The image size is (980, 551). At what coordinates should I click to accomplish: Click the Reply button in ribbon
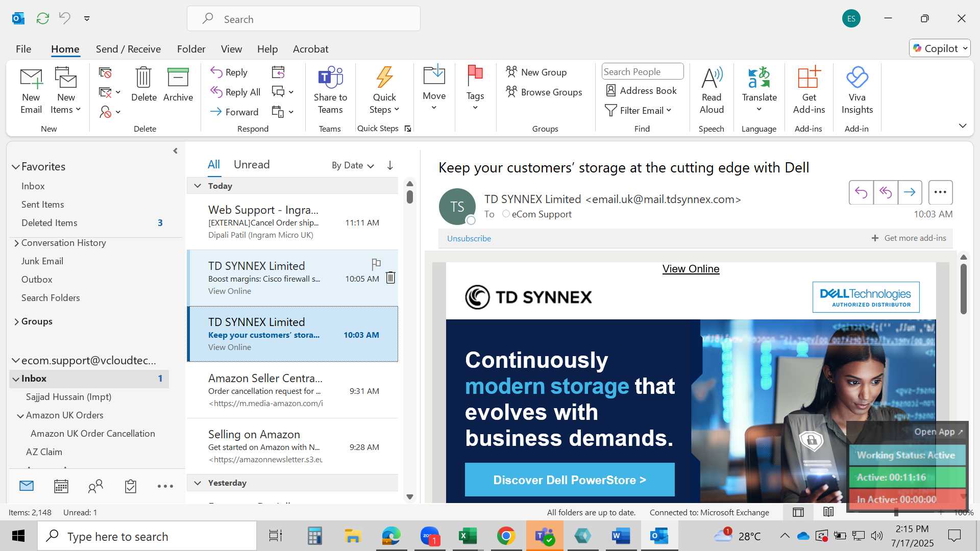point(229,72)
